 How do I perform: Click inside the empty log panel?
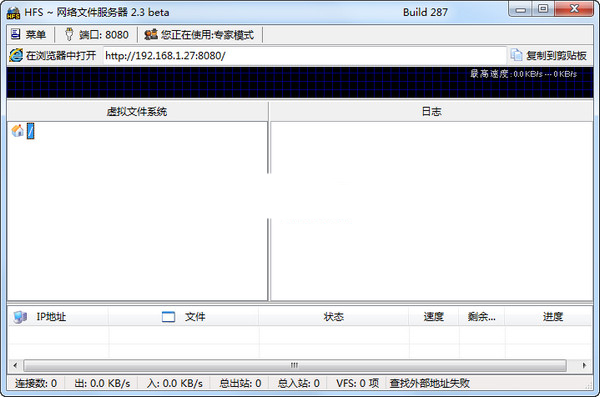pos(431,211)
